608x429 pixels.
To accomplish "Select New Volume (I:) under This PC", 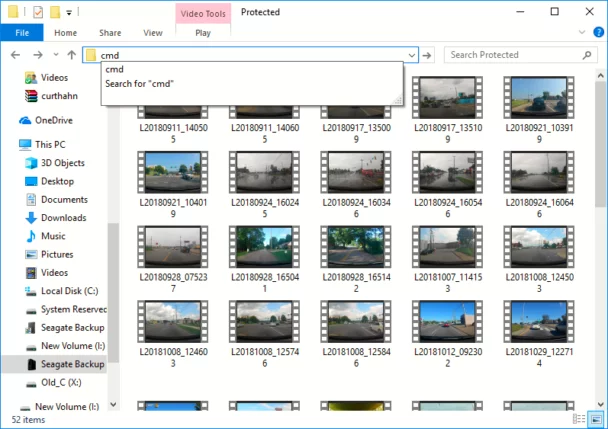I will pos(73,346).
